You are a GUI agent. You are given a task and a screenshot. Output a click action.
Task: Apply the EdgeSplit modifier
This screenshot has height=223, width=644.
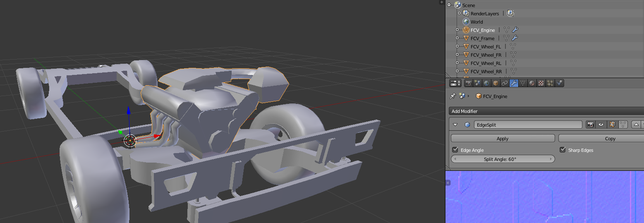click(x=503, y=139)
